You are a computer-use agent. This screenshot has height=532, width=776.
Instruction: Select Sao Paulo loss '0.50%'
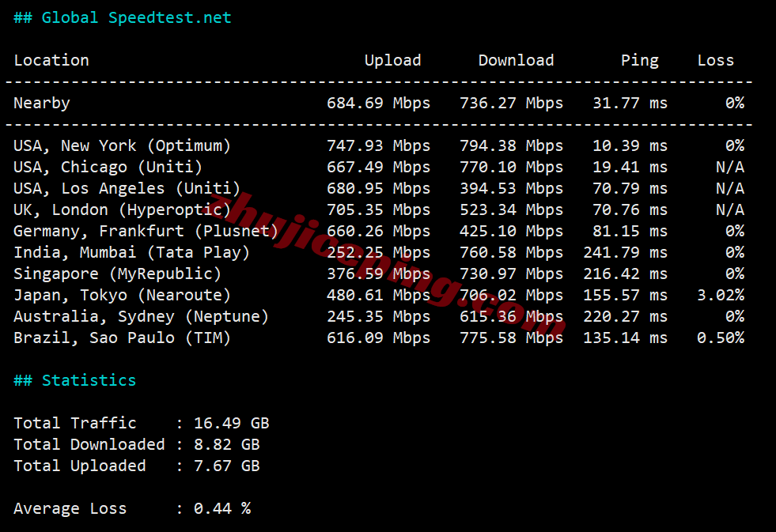(x=721, y=338)
